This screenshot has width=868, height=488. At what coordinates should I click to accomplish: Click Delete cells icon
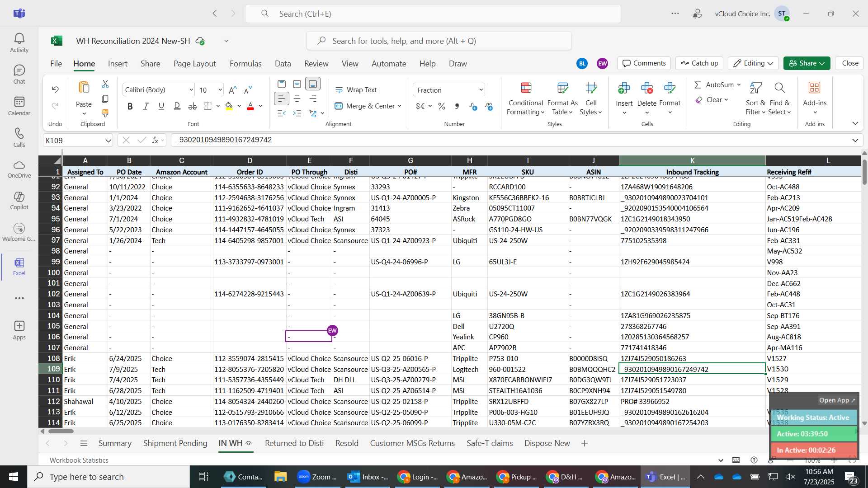pyautogui.click(x=647, y=88)
